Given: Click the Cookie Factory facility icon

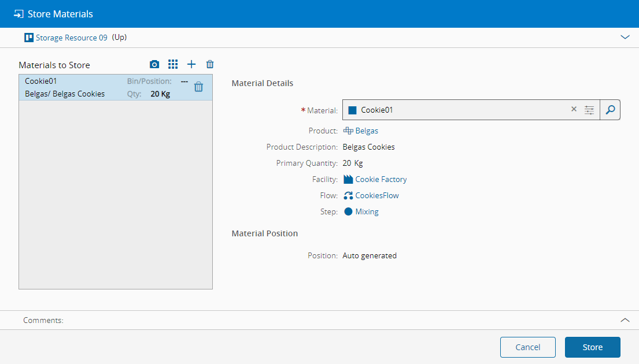Looking at the screenshot, I should coord(348,179).
